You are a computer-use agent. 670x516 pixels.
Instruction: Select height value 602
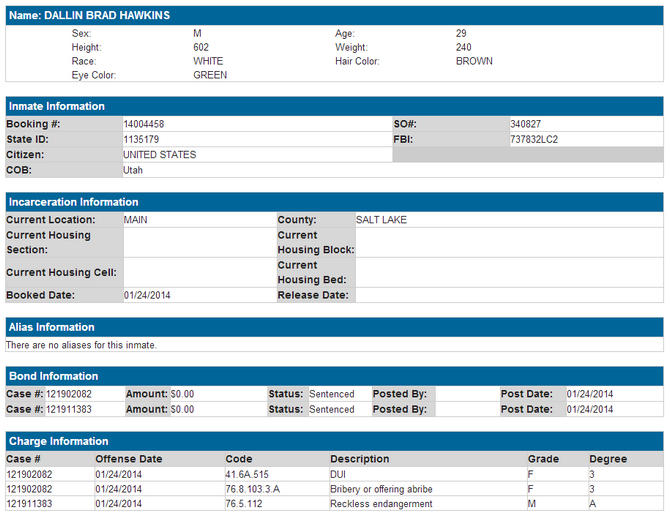[201, 47]
